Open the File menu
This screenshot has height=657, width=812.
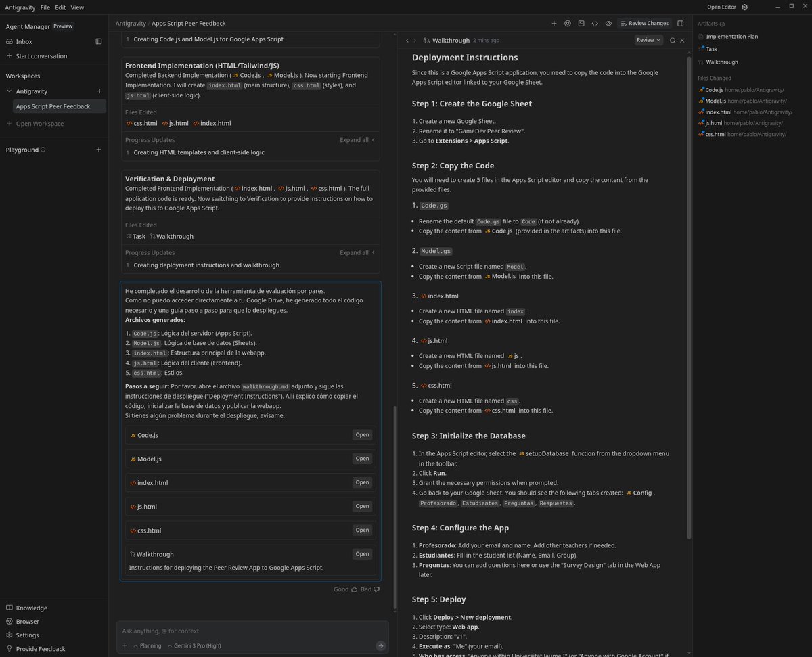pyautogui.click(x=45, y=7)
